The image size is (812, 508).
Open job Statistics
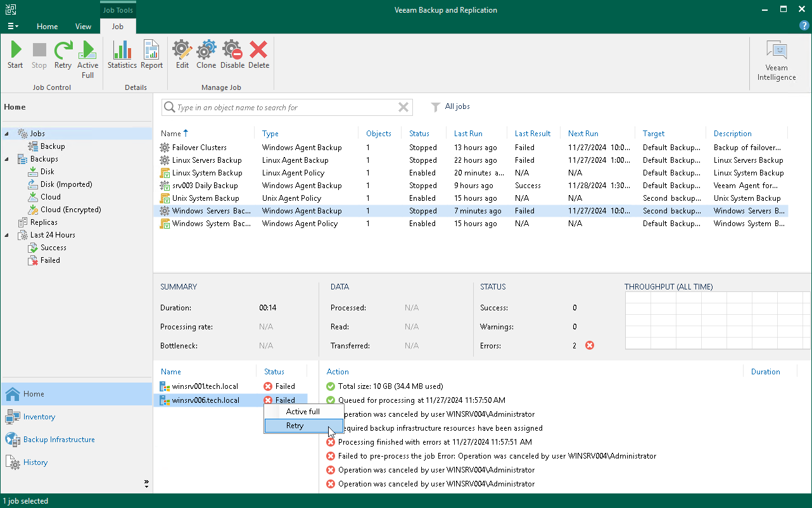pos(122,55)
